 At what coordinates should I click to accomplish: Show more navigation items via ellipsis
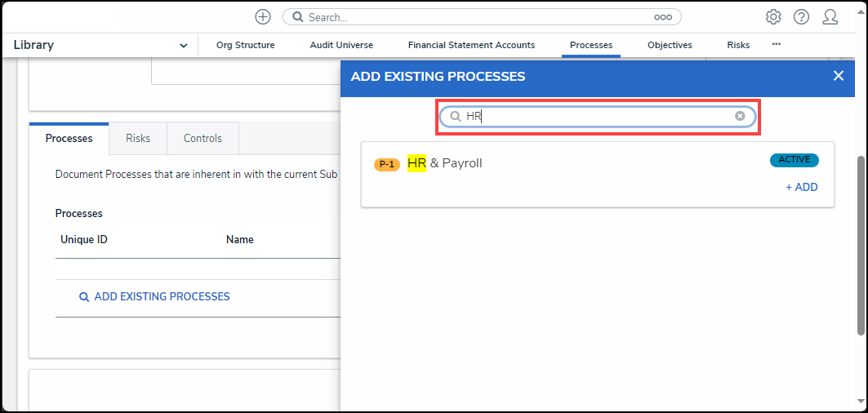(776, 44)
